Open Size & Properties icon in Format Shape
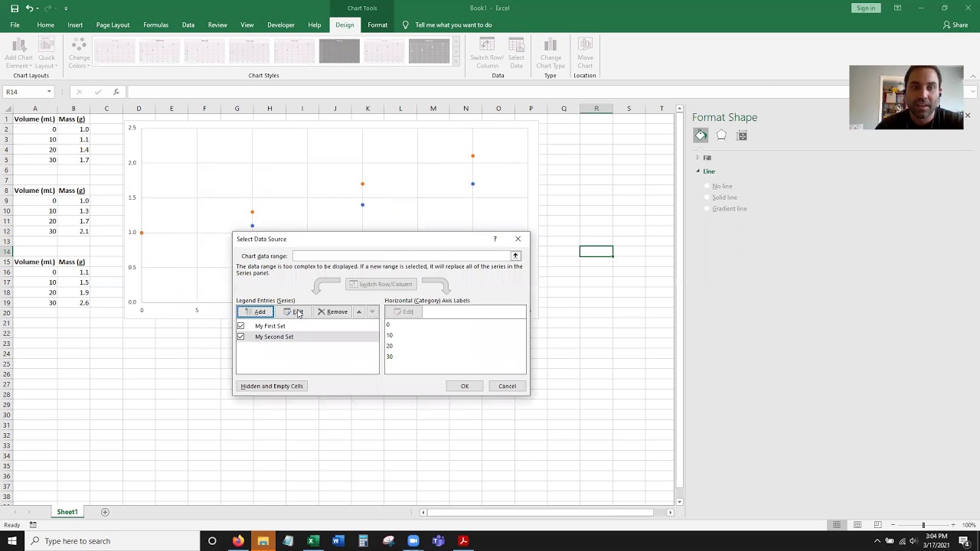 coord(742,135)
